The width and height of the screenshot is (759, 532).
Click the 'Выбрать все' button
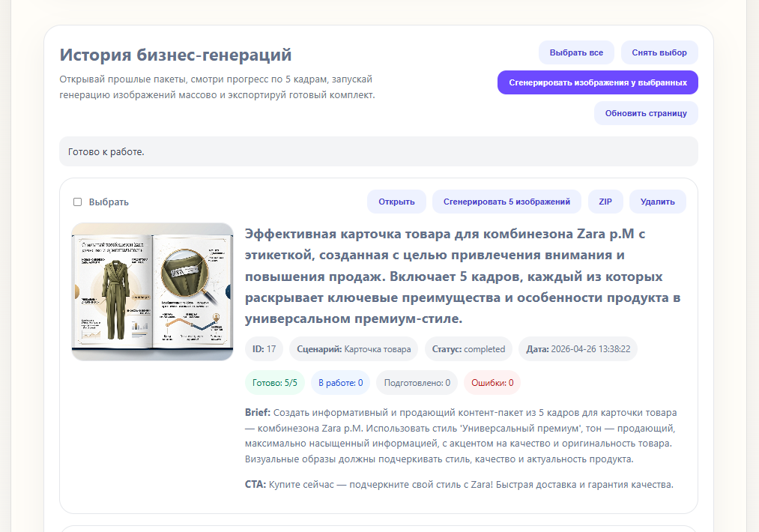click(576, 52)
